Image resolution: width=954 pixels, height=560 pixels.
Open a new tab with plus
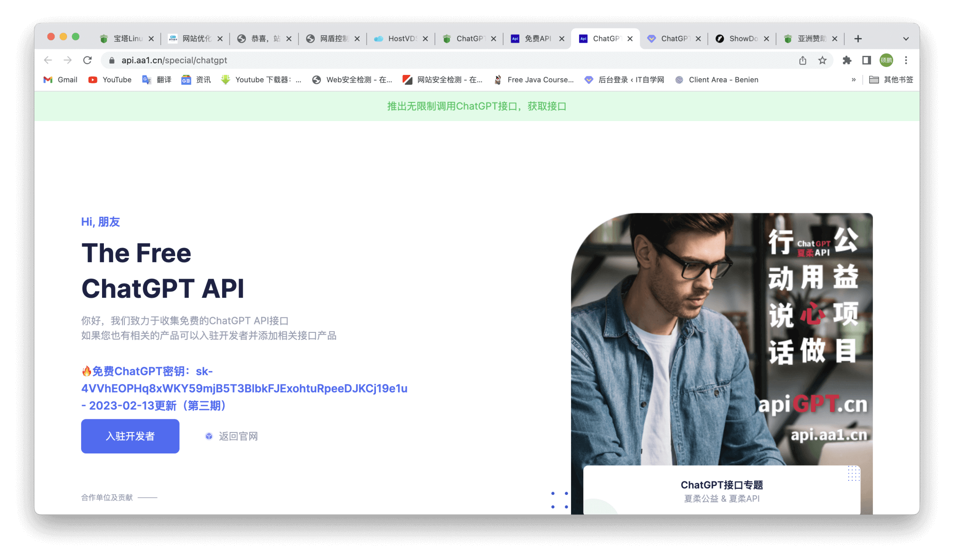[858, 39]
